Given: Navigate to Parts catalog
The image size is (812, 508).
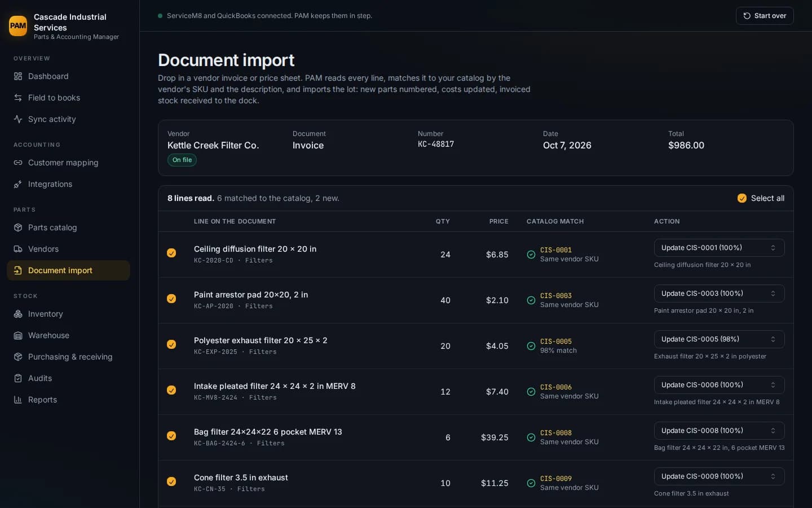Looking at the screenshot, I should [68, 227].
